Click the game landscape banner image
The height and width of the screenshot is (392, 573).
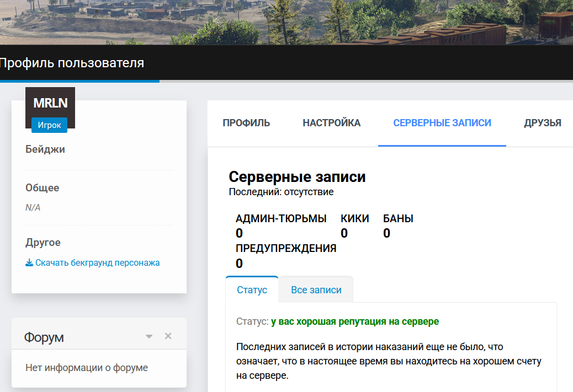286,22
